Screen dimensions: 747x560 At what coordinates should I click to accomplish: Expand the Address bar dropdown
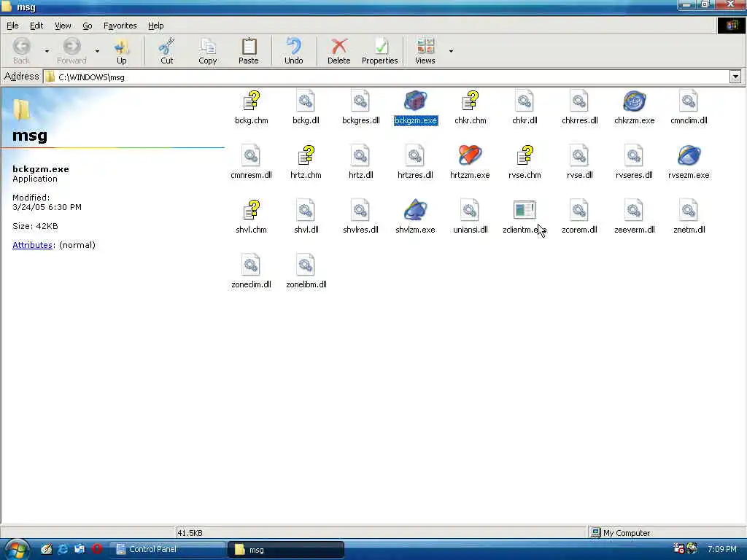point(735,77)
